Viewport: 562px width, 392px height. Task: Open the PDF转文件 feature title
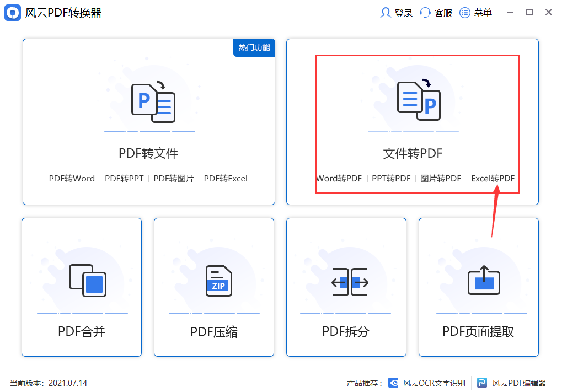click(148, 153)
